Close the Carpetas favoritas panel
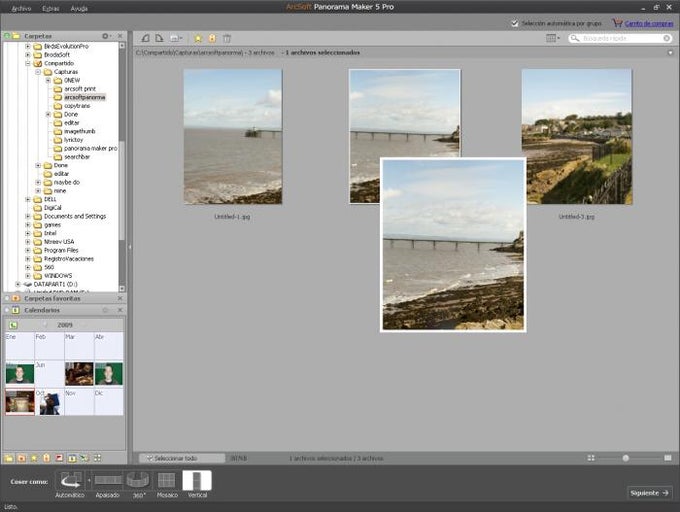This screenshot has width=680, height=512. [x=120, y=298]
